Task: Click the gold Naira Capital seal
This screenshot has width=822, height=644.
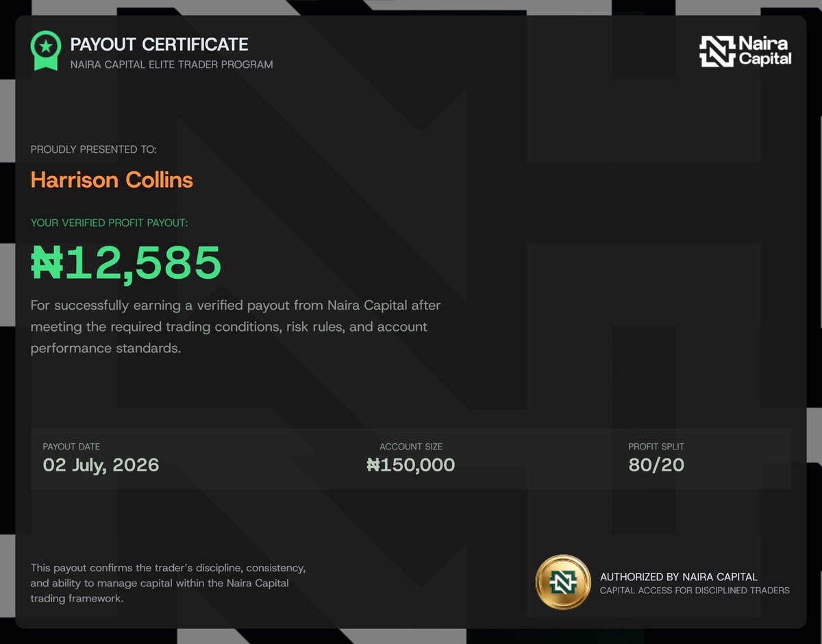Action: [563, 582]
